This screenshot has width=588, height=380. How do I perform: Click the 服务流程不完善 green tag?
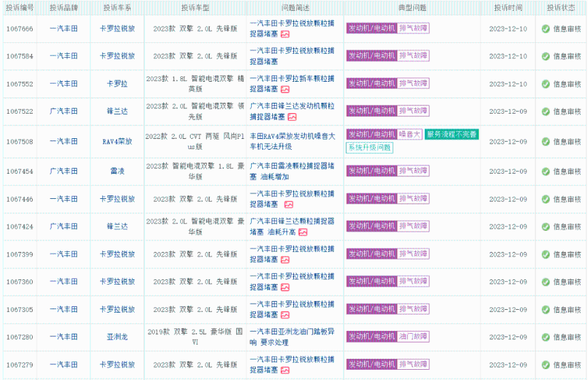(x=452, y=134)
